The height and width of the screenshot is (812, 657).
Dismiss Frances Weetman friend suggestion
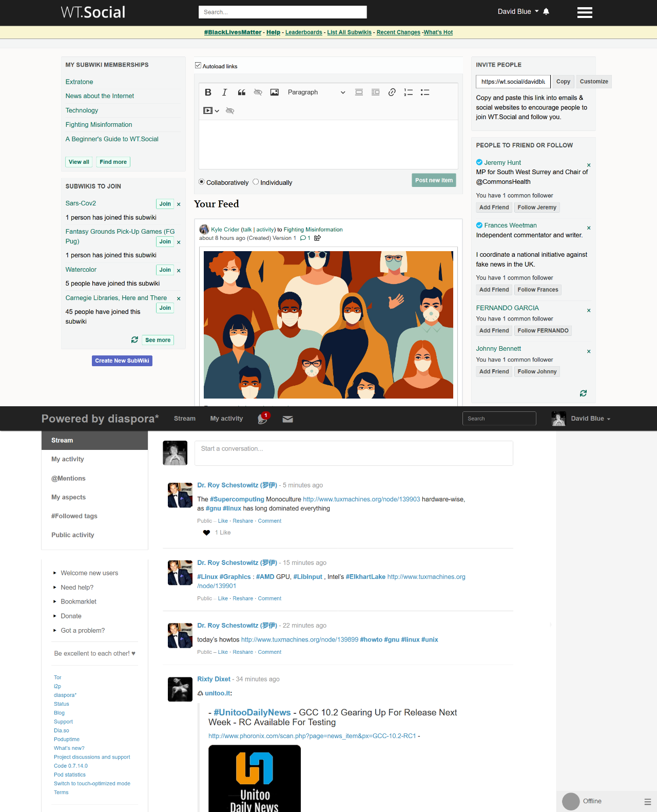coord(589,228)
